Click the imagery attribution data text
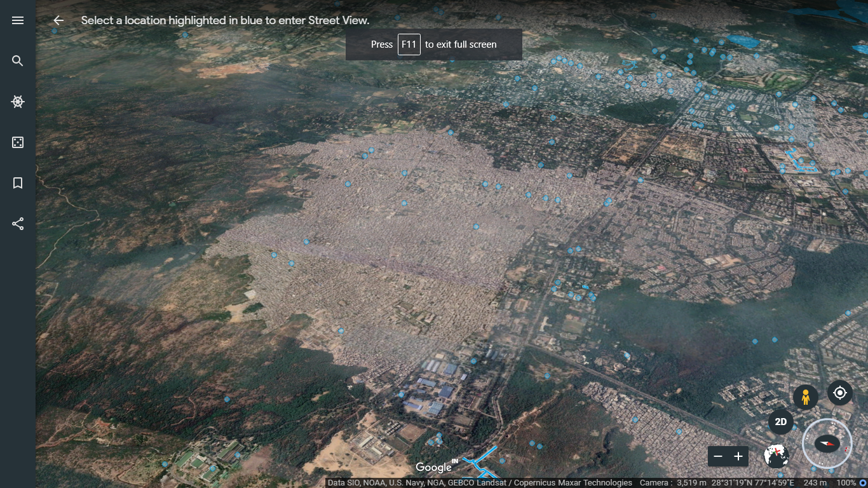868x488 pixels. coord(480,483)
